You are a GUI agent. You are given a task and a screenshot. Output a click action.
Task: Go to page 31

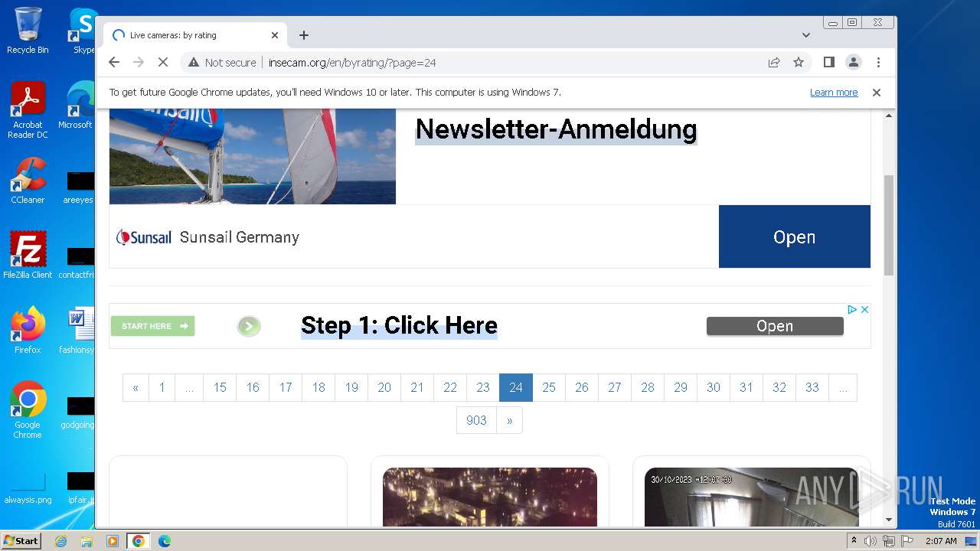tap(746, 387)
